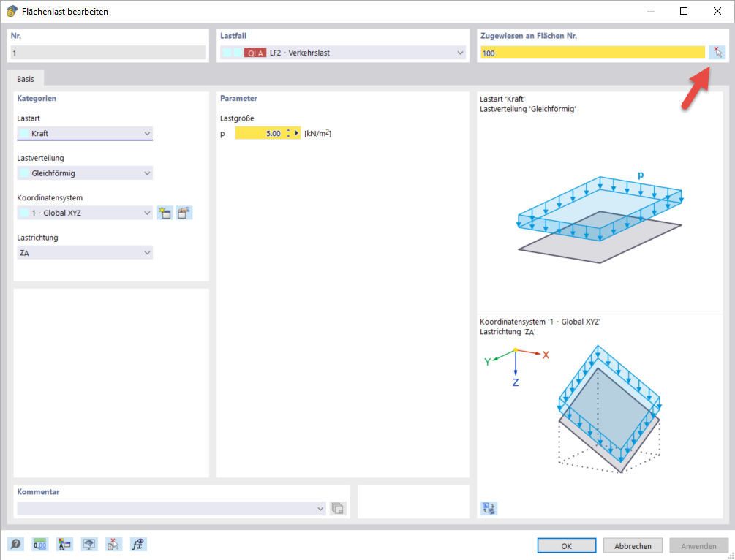Confirm the dialog with OK
This screenshot has height=560, width=735.
(x=566, y=545)
